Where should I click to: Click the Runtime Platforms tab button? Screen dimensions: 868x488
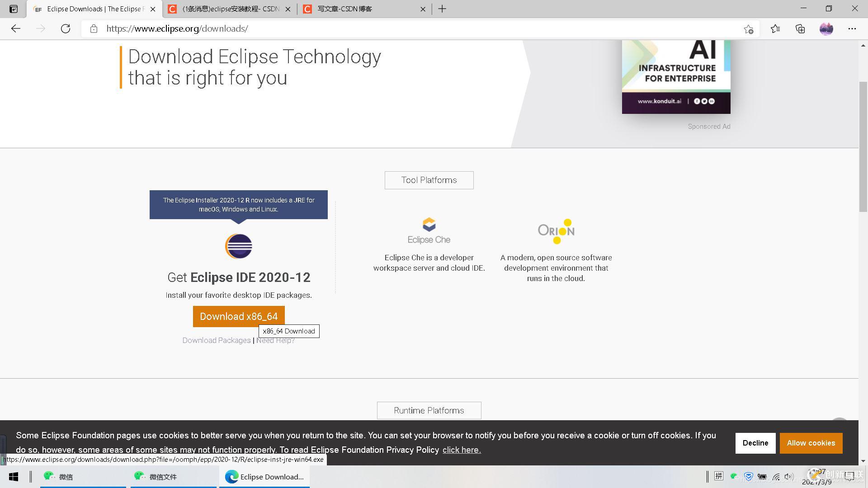[x=429, y=410]
